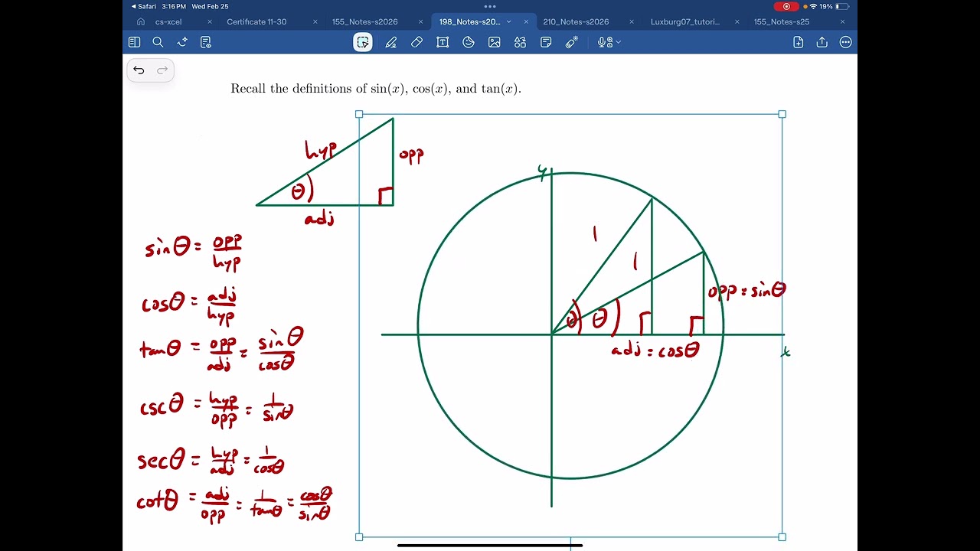
Task: Close the Luxburg07_tutori tab
Action: [x=737, y=21]
